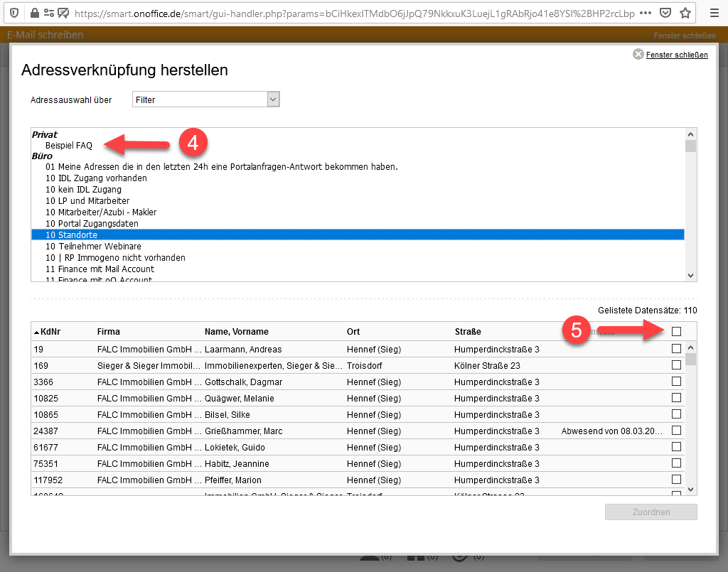Open the page actions three-dot menu
This screenshot has height=572, width=728.
coord(645,13)
